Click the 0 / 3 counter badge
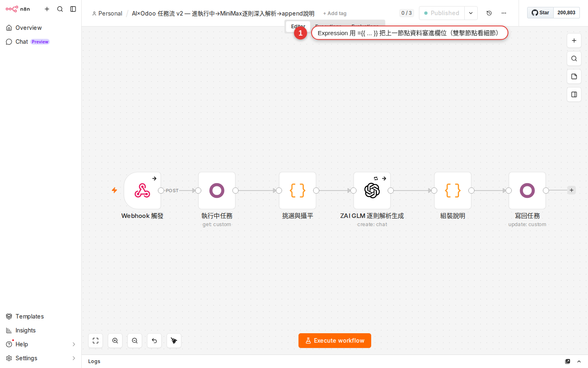 click(x=406, y=13)
